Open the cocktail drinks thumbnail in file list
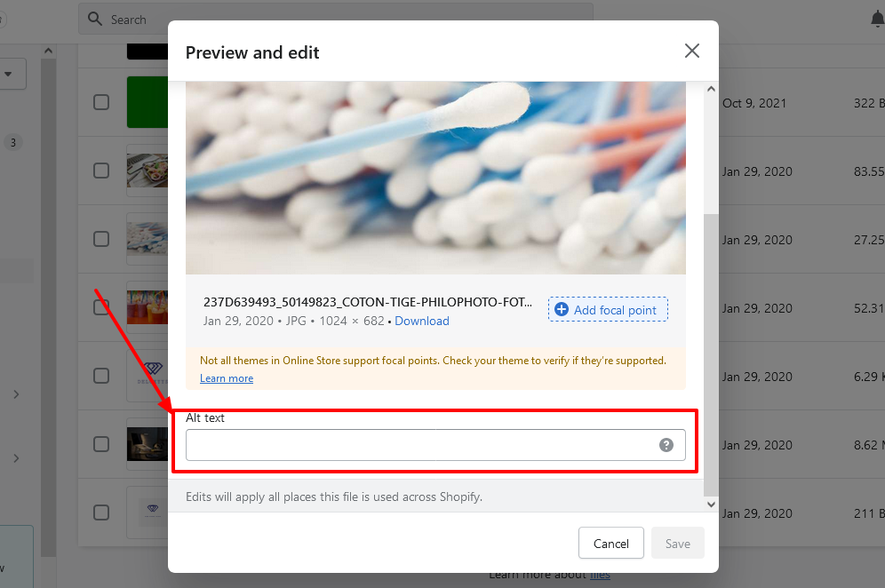 coord(147,307)
